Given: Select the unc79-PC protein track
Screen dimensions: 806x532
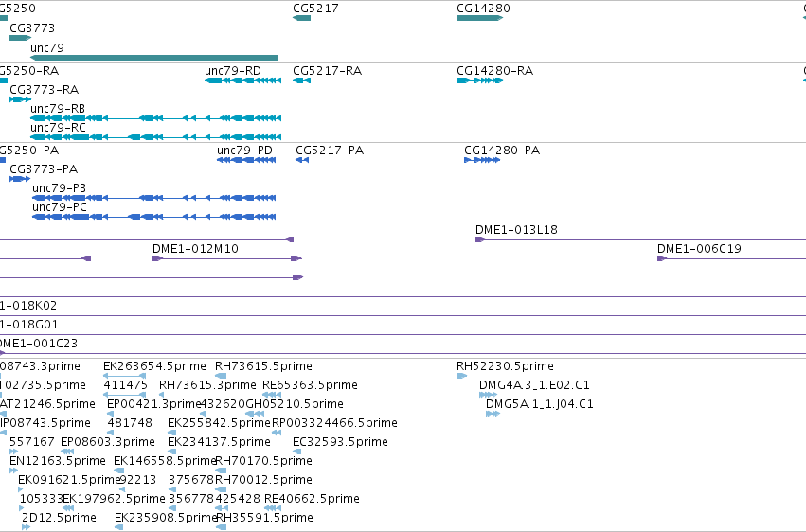Looking at the screenshot, I should click(x=154, y=217).
